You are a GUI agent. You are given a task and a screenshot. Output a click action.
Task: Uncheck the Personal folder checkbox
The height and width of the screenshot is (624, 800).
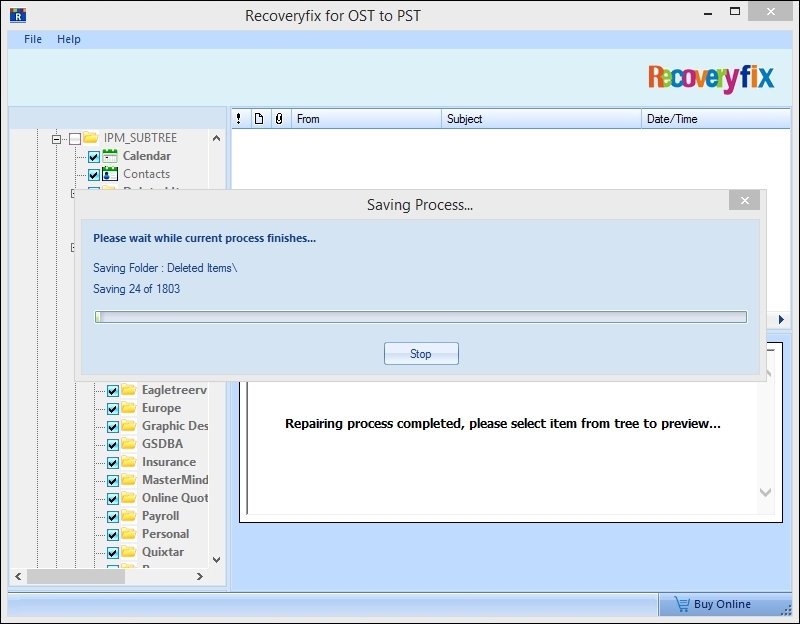pos(113,535)
